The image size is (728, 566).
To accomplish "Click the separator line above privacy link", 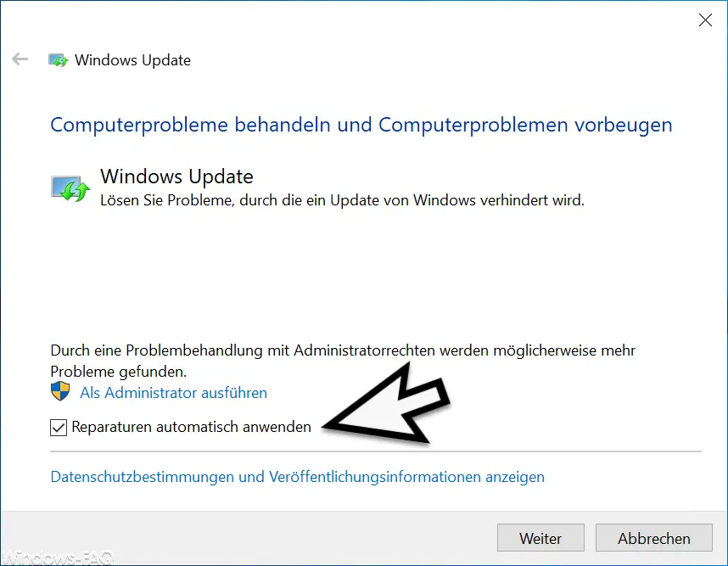I will click(376, 451).
